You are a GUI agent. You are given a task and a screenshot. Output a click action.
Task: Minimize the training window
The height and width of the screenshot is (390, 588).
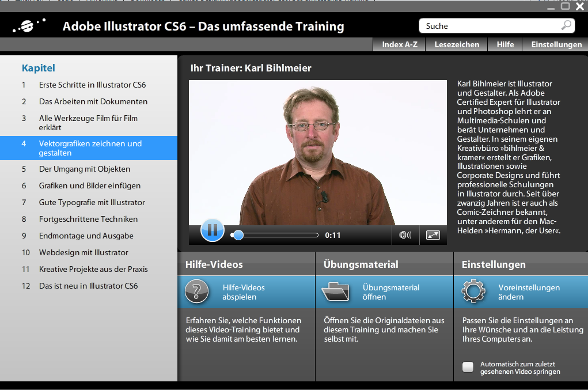pos(551,7)
